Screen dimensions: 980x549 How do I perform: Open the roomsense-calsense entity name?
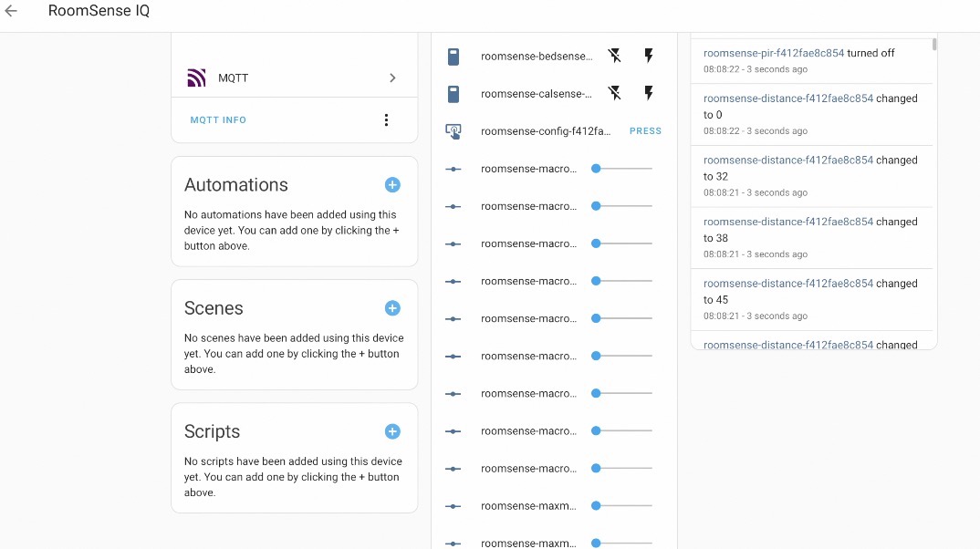pyautogui.click(x=537, y=94)
